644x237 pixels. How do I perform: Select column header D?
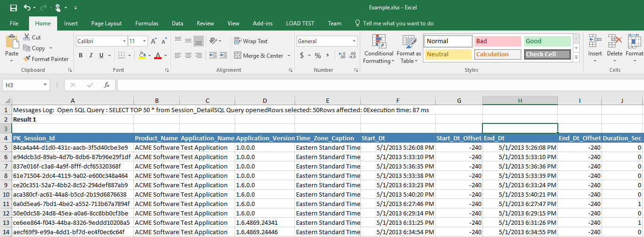[265, 100]
